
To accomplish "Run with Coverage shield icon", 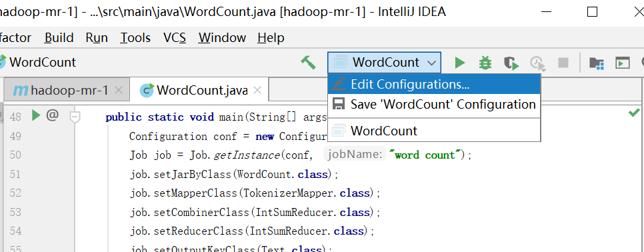I will pos(511,63).
